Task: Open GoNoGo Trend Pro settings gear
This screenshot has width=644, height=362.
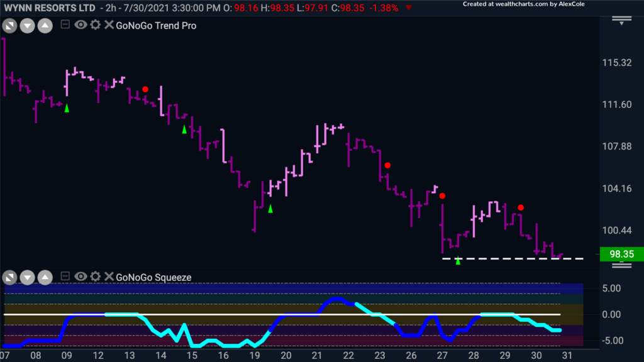Action: tap(96, 25)
